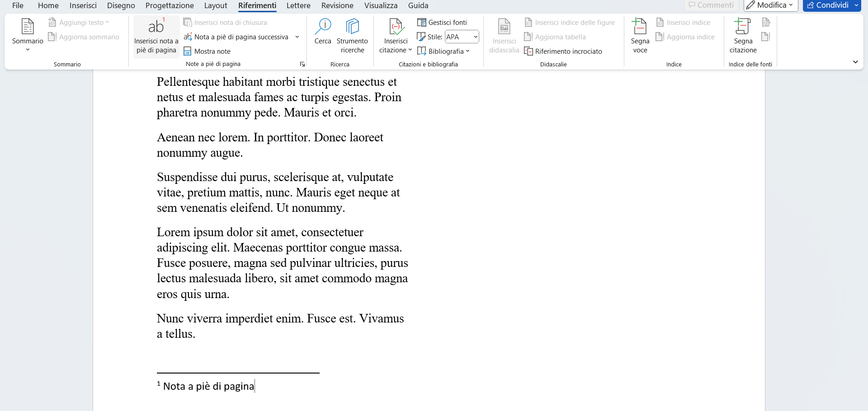Click the Condividi button
868x411 pixels.
tap(828, 5)
